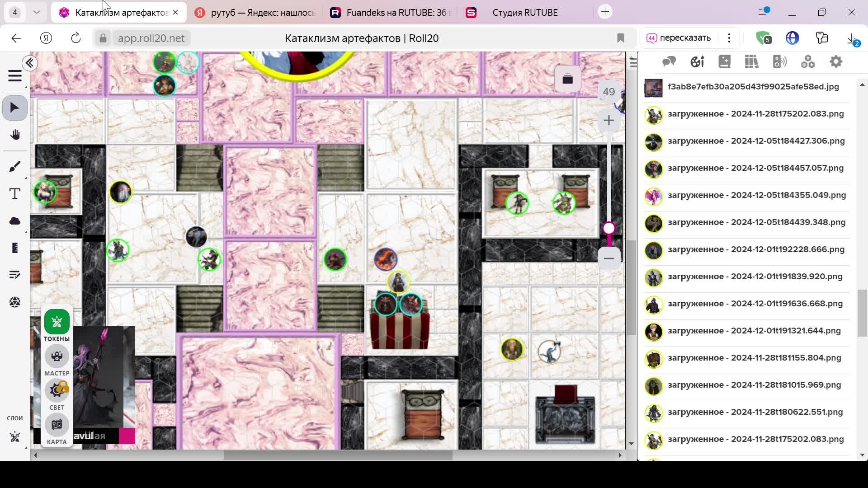Click the zoom in plus button

tap(609, 120)
